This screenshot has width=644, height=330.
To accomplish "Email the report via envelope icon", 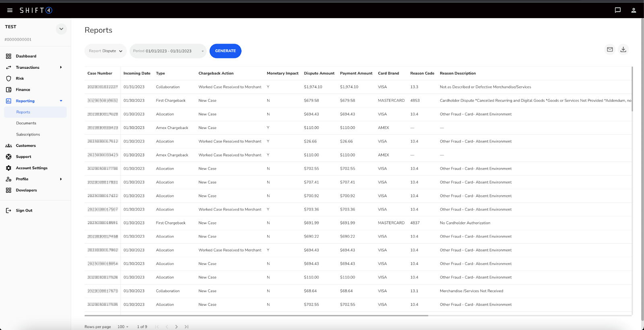I will [x=610, y=49].
